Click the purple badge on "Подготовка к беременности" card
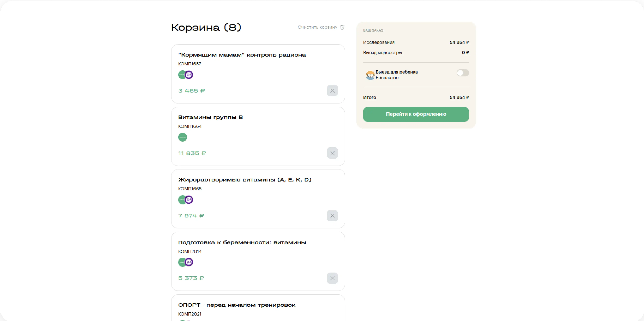The width and height of the screenshot is (644, 321). coord(189,262)
